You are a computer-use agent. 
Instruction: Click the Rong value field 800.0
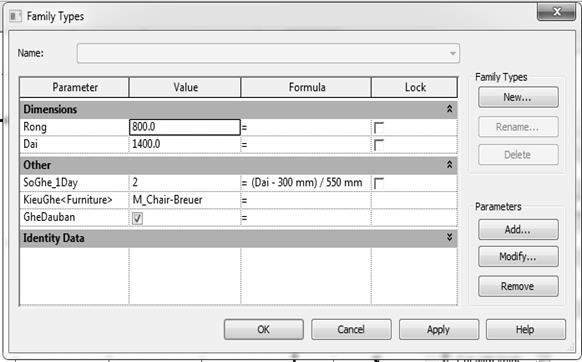coord(185,127)
